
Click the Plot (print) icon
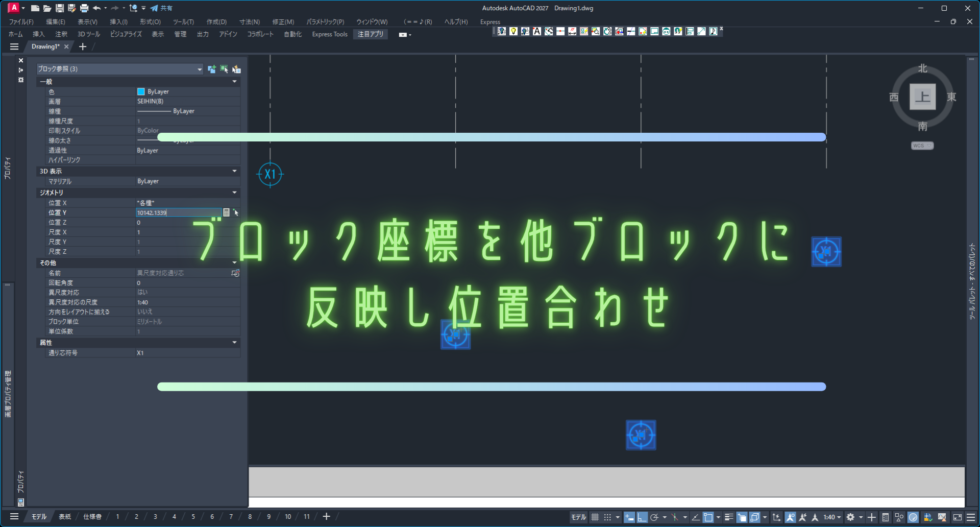84,8
